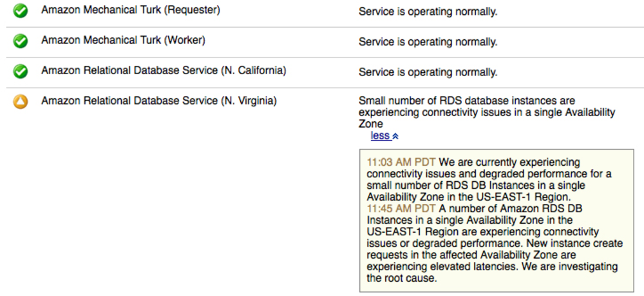This screenshot has width=644, height=296.
Task: Click the 11:45 AM PDT timestamp
Action: pyautogui.click(x=401, y=208)
